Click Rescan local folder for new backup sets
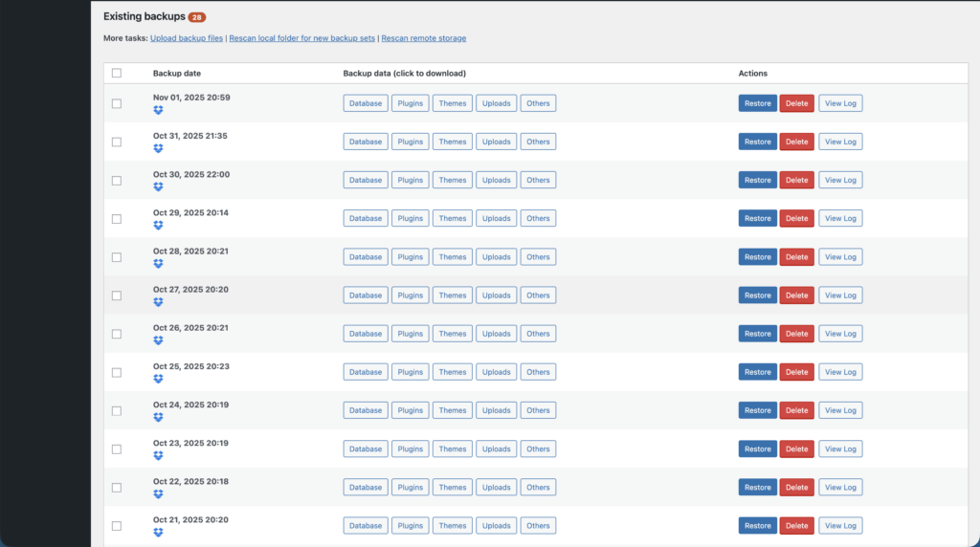 coord(301,38)
